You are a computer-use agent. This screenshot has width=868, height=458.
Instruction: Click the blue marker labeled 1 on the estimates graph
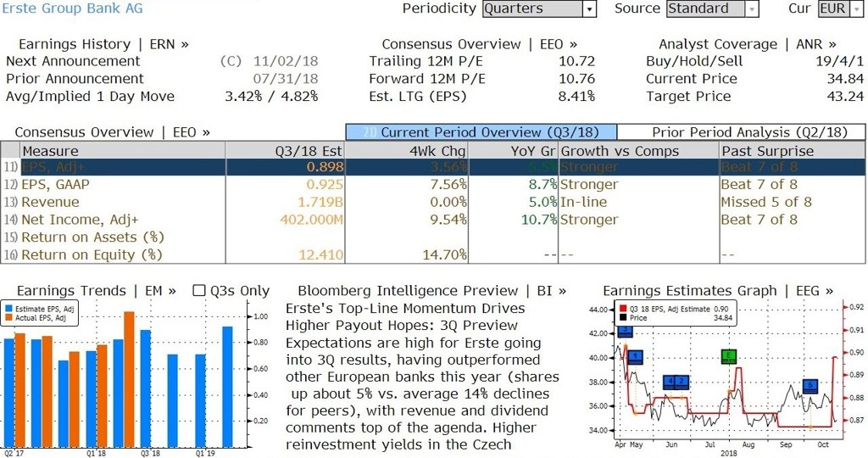coord(636,357)
